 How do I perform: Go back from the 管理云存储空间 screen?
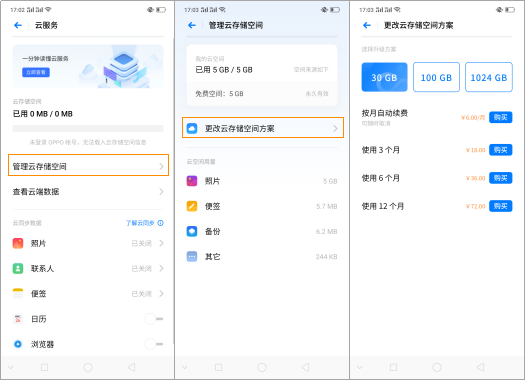pyautogui.click(x=192, y=25)
